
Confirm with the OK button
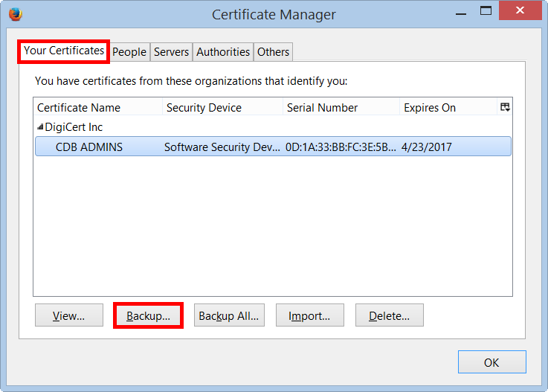coord(491,362)
